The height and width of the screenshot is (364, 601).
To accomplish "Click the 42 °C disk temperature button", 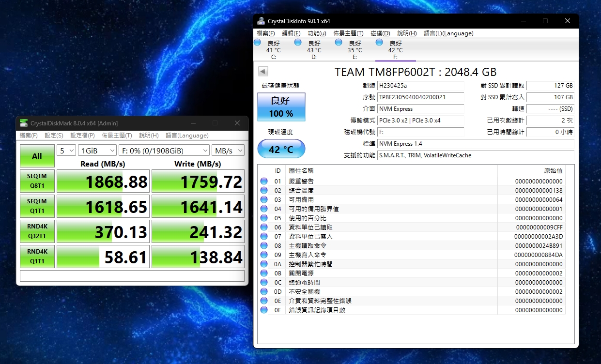I will [x=281, y=149].
